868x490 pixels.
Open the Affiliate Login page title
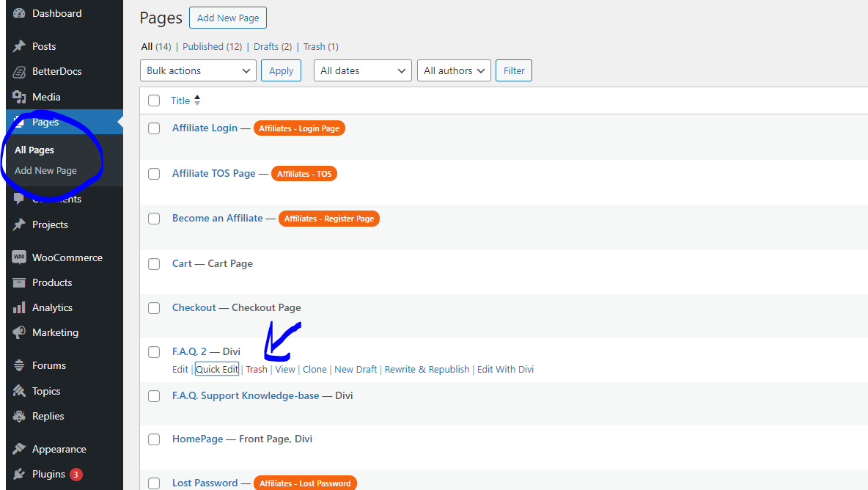[x=205, y=128]
